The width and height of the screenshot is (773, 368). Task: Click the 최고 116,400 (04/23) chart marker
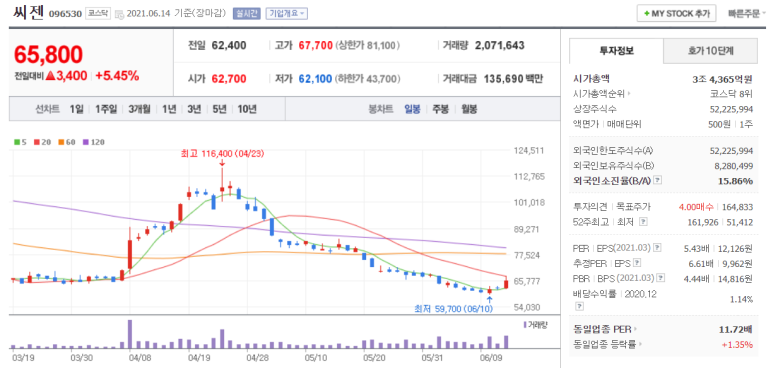[222, 153]
